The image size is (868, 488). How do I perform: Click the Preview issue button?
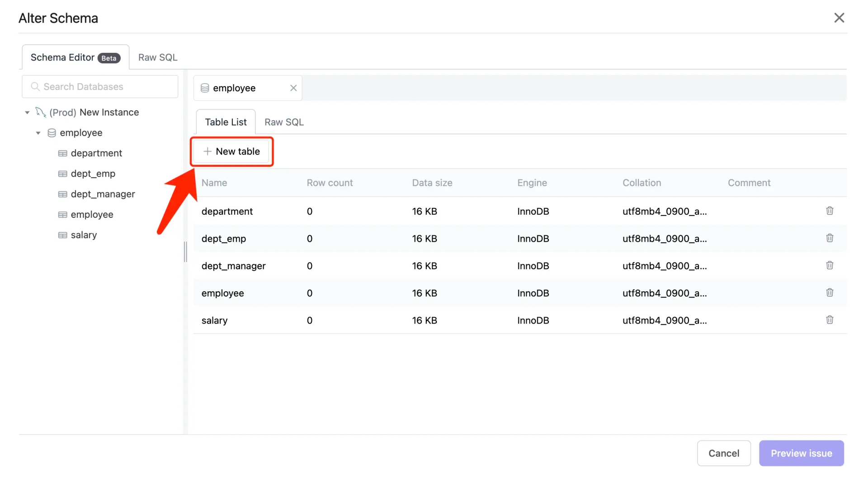coord(801,454)
